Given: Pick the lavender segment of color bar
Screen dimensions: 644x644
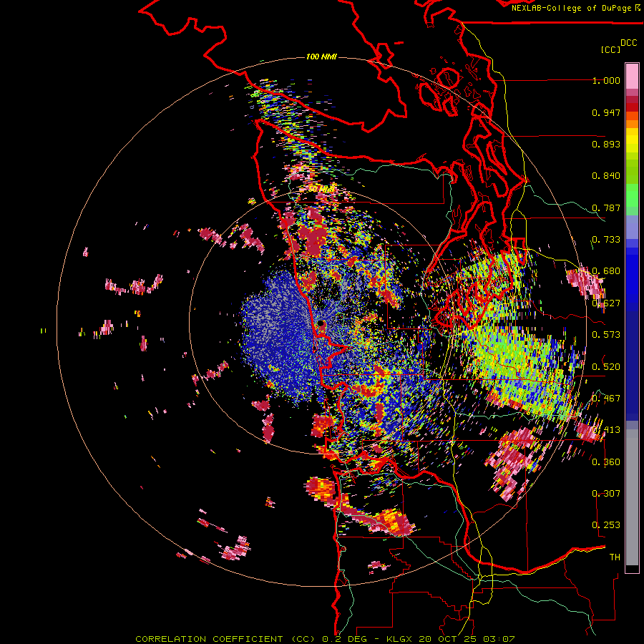Looking at the screenshot, I should [x=632, y=227].
